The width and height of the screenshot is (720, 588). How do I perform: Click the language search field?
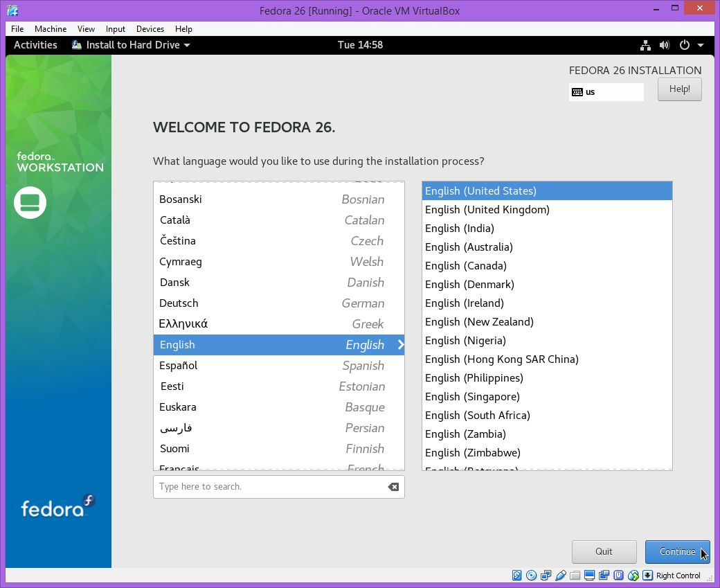tap(279, 487)
